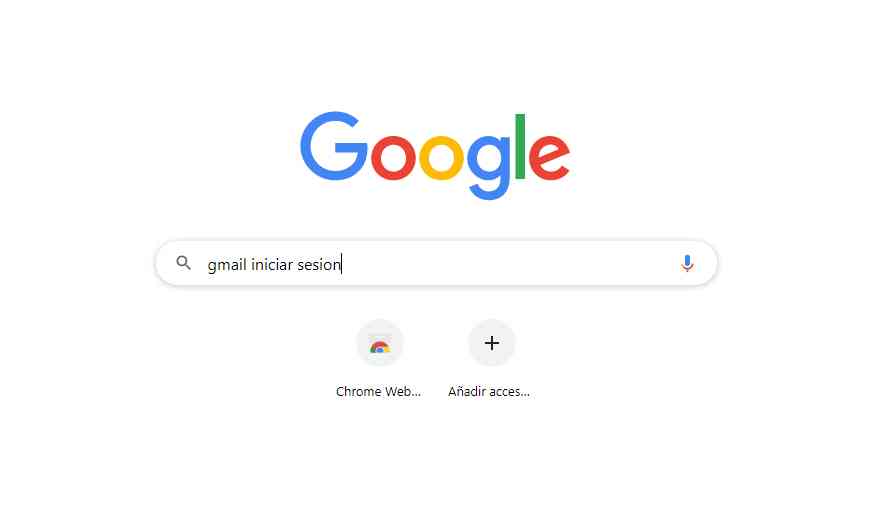
Task: Open the "Chrome Web..." shortcut label
Action: (378, 391)
